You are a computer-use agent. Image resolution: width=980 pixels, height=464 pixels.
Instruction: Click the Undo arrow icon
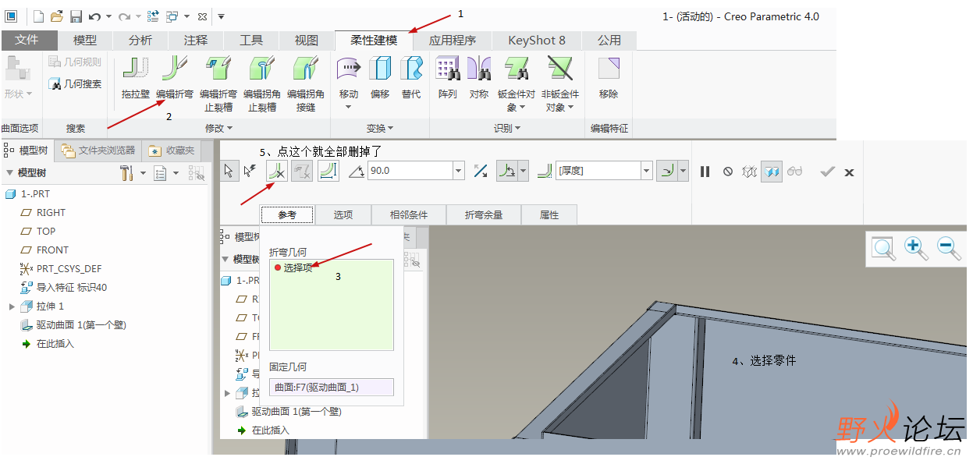tap(94, 16)
